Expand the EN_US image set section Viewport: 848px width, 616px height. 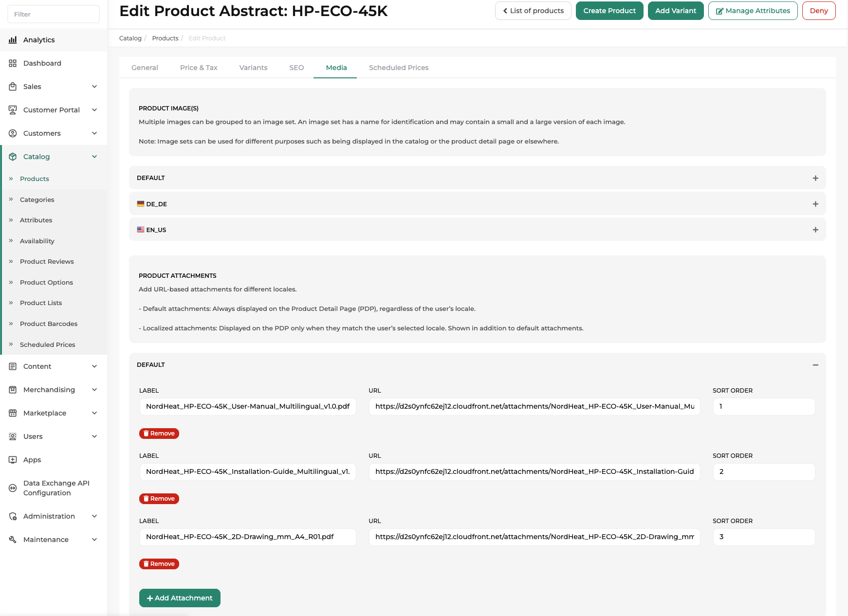pyautogui.click(x=815, y=229)
